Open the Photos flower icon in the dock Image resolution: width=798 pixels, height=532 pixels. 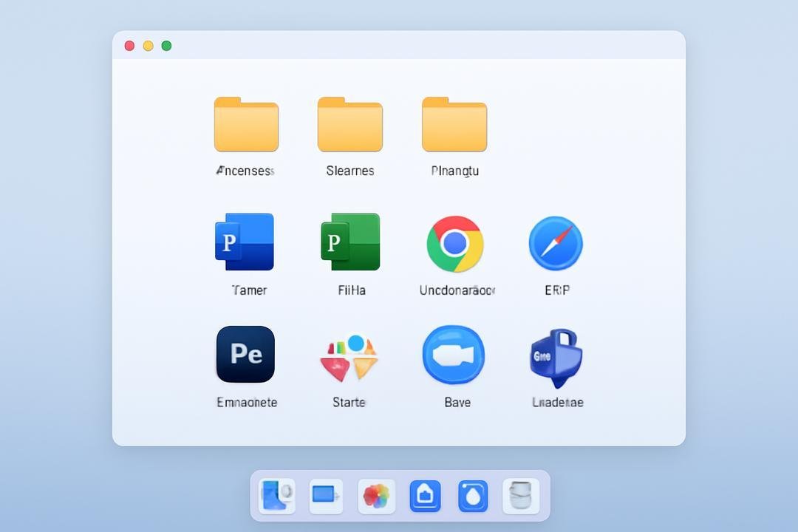coord(376,496)
